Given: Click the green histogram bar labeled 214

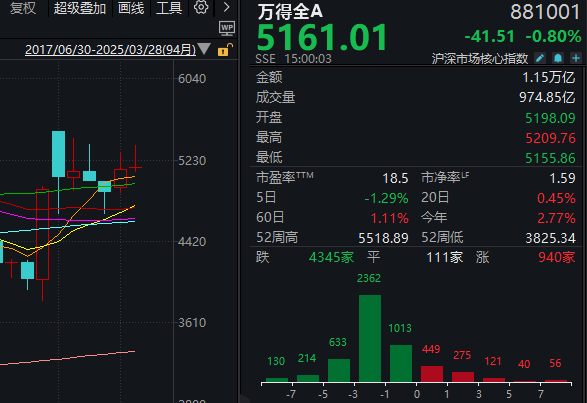Looking at the screenshot, I should pyautogui.click(x=308, y=378).
